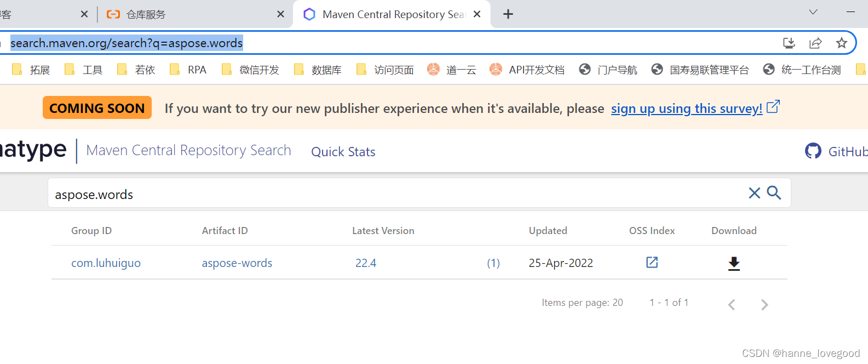Click the Group ID column header

[91, 231]
